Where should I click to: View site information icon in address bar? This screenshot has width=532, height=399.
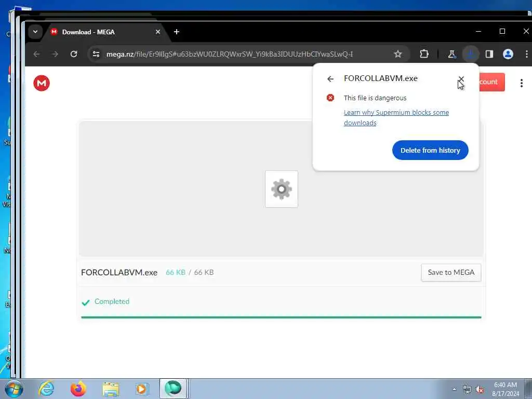[x=96, y=54]
